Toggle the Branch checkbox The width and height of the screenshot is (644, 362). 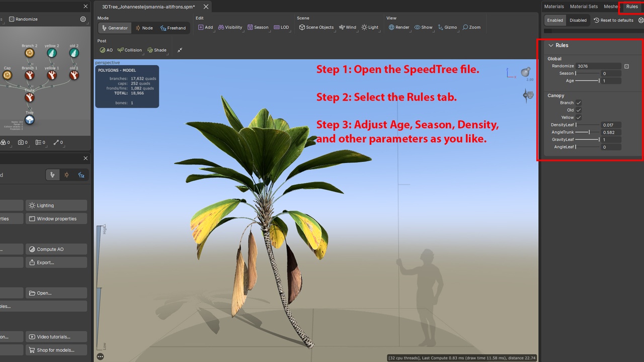pos(579,103)
